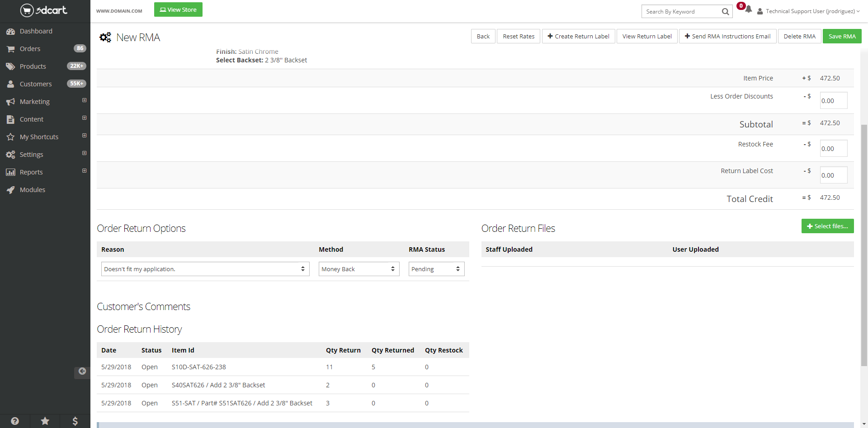Click the notification bell icon
This screenshot has width=868, height=428.
point(748,9)
